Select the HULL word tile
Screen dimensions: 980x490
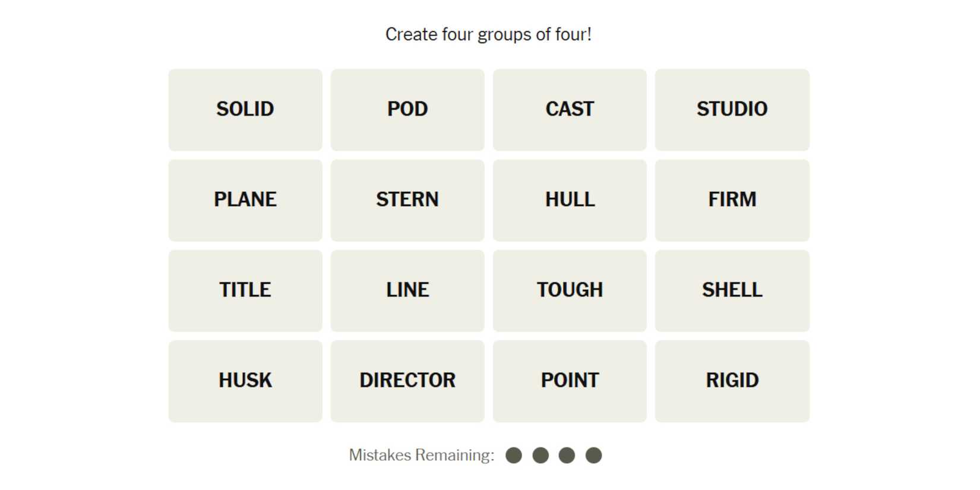(570, 200)
